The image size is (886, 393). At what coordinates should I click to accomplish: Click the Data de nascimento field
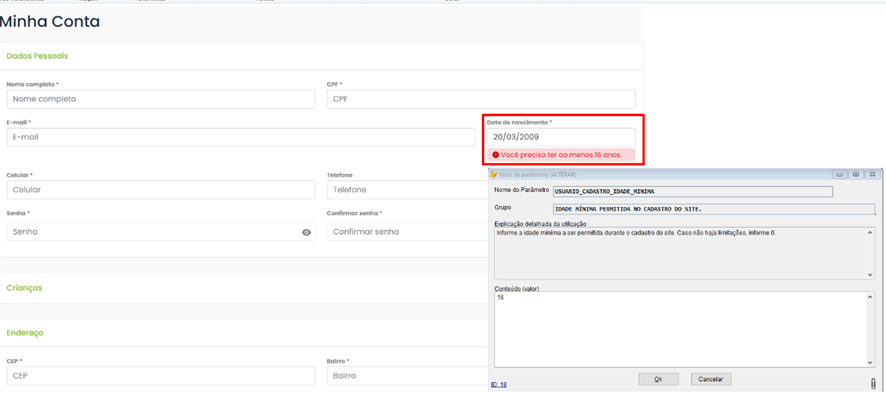click(x=560, y=137)
